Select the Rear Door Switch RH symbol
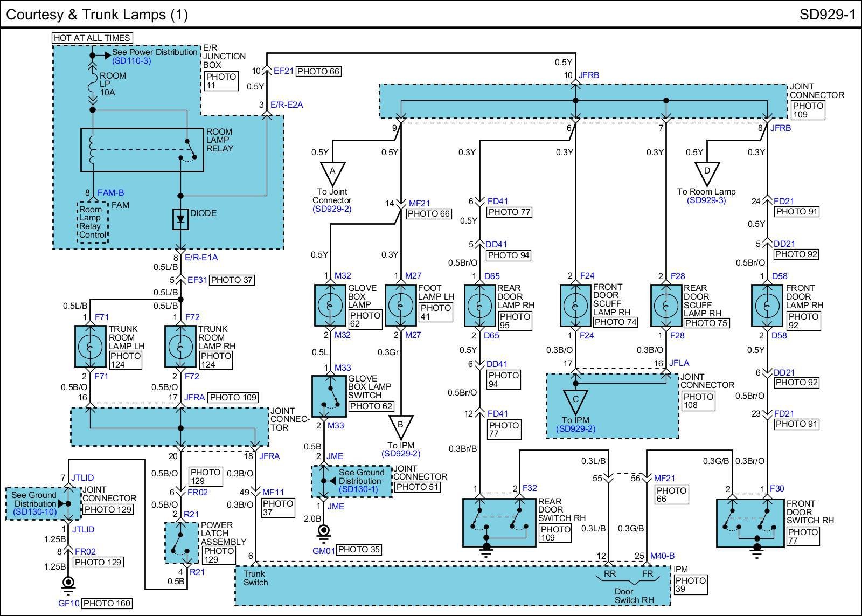The image size is (862, 616). (499, 522)
